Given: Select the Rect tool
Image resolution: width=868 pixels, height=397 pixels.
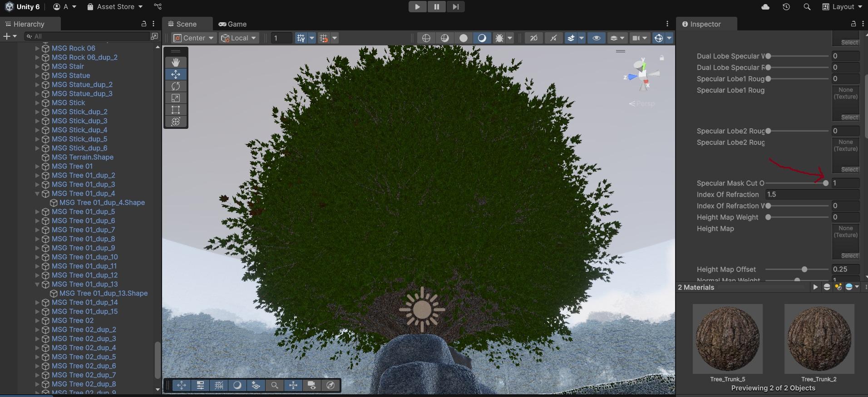Looking at the screenshot, I should [176, 109].
